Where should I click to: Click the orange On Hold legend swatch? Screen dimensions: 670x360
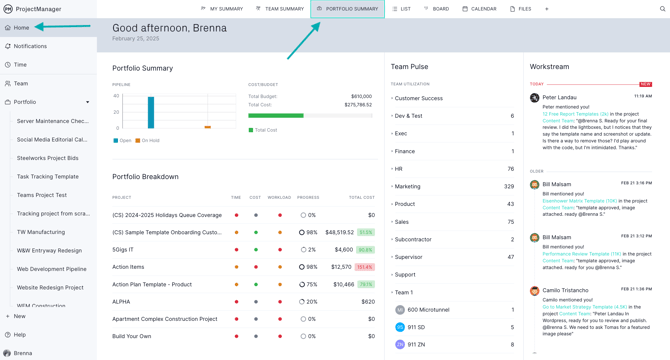(138, 140)
